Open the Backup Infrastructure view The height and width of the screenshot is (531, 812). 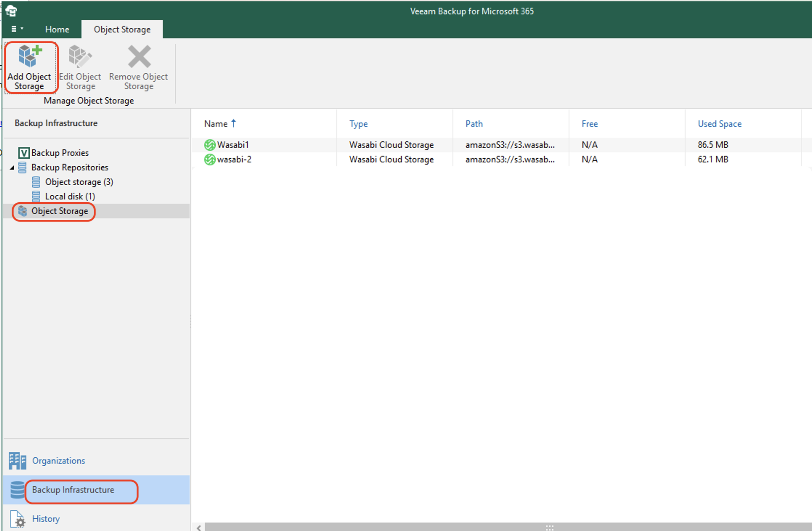pyautogui.click(x=73, y=490)
